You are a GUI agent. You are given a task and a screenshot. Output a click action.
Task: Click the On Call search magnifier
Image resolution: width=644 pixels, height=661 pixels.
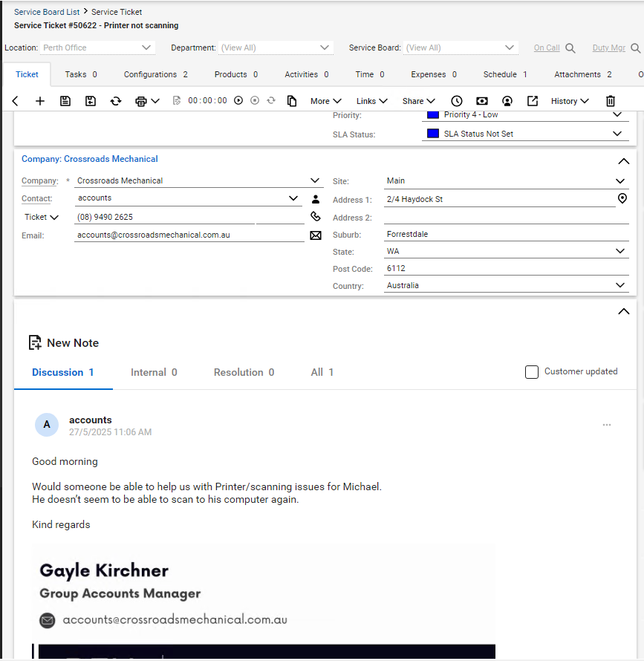tap(570, 48)
